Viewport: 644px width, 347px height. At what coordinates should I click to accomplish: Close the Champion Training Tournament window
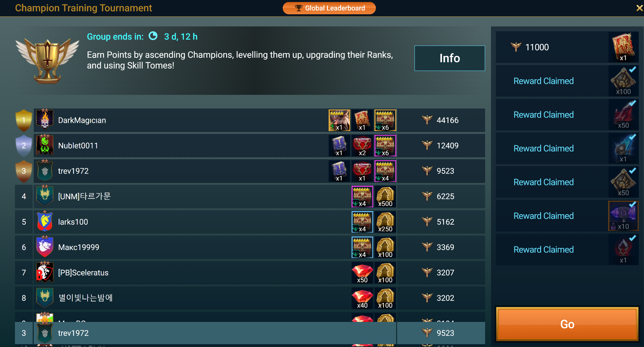(639, 8)
